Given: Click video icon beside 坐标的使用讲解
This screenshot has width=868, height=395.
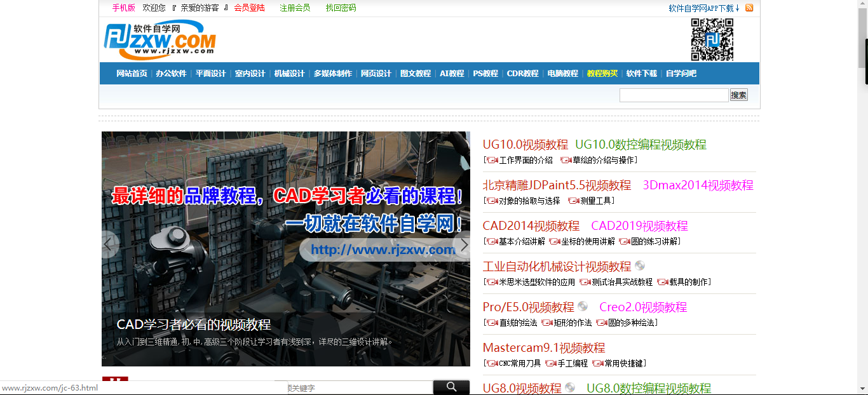Looking at the screenshot, I should 554,241.
